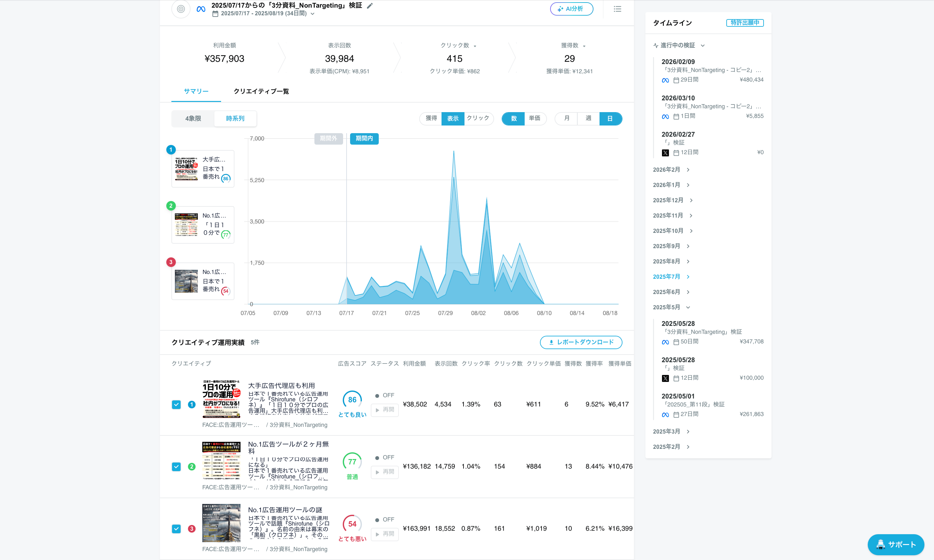Select the 4象限 view tab
This screenshot has width=934, height=560.
(x=193, y=118)
